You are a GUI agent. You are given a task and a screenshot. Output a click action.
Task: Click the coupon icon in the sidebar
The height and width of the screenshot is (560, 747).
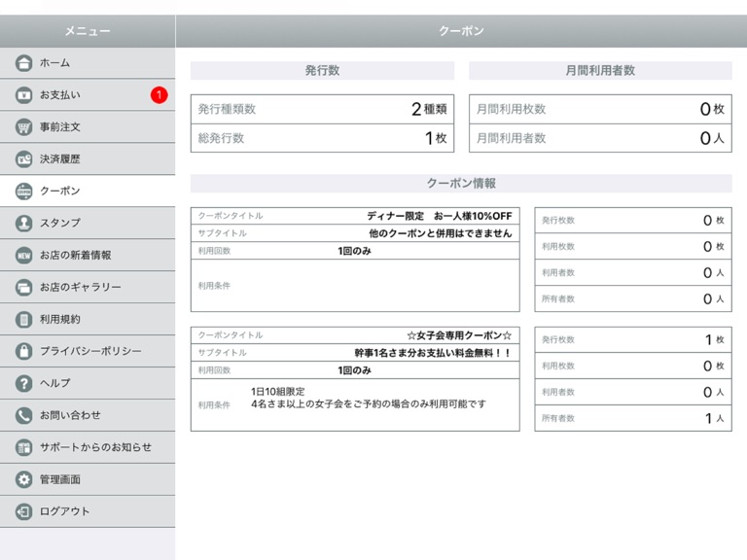(23, 191)
